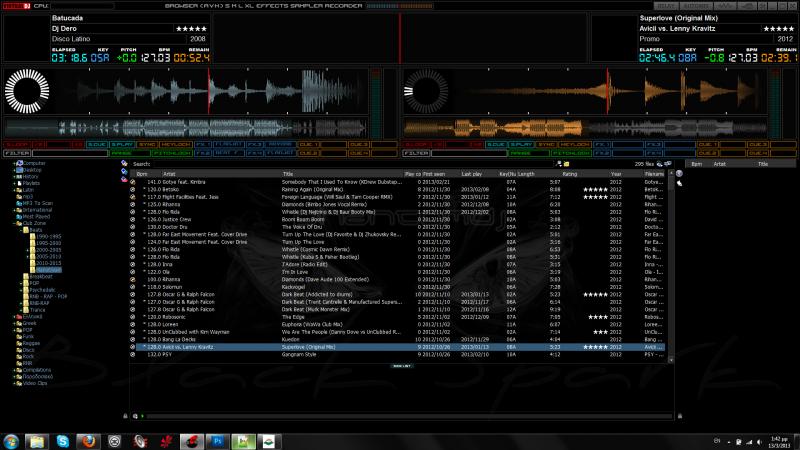800x450 pixels.
Task: Expand the Latin folder node
Action: [14, 190]
